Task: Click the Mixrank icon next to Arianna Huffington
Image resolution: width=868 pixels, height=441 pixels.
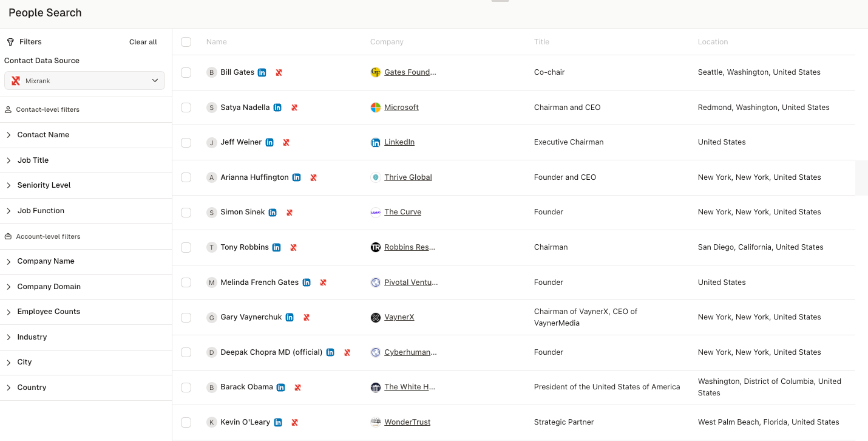Action: coord(313,177)
